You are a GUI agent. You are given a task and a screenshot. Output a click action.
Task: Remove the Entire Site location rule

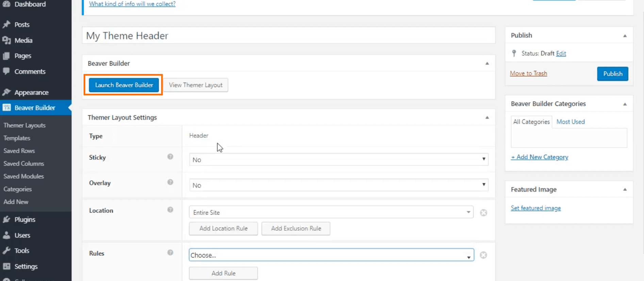click(x=483, y=213)
